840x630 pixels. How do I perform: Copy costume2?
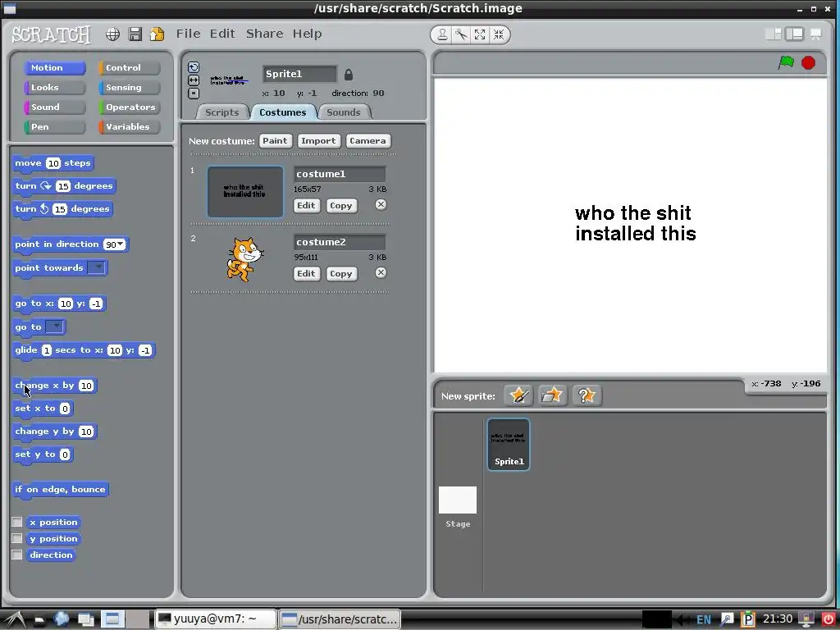(340, 274)
